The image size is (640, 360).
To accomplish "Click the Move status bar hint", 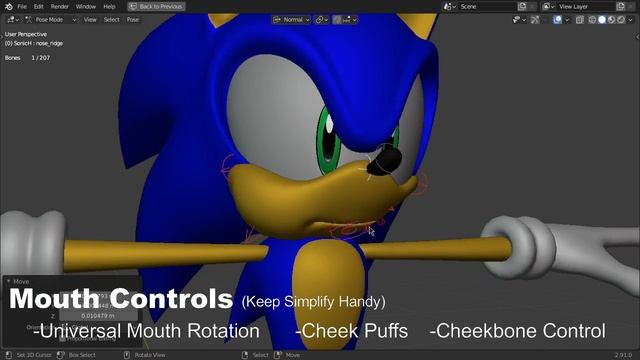I will pos(287,355).
